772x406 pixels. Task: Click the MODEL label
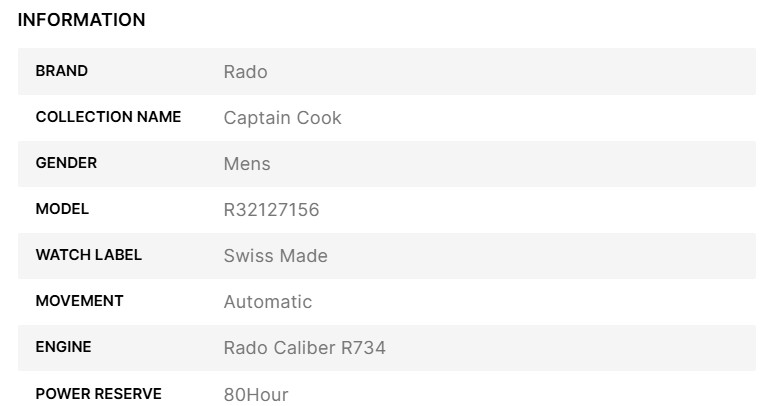pos(62,209)
